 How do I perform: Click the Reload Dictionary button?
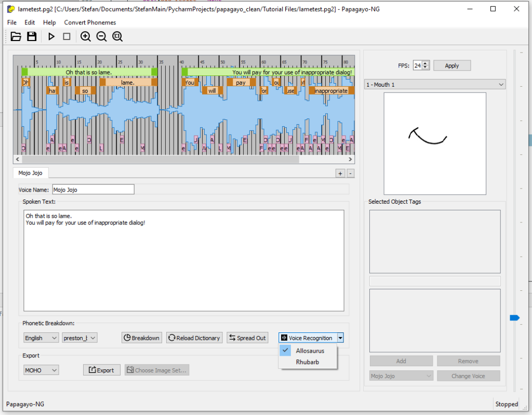194,338
